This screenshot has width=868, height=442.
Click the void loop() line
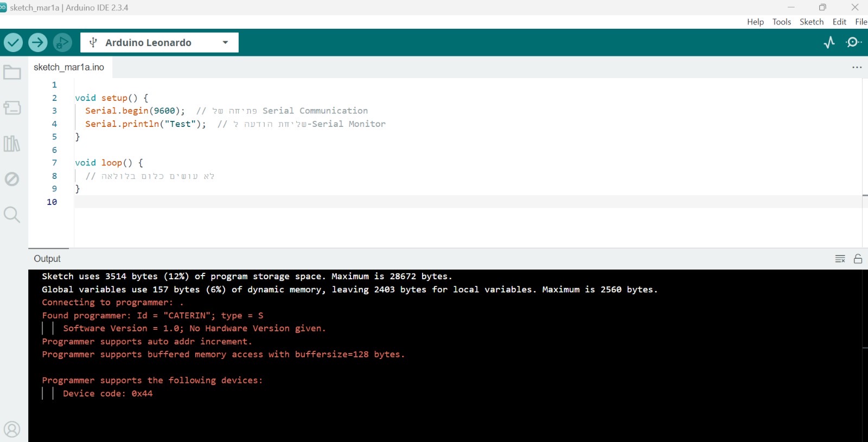tap(109, 163)
